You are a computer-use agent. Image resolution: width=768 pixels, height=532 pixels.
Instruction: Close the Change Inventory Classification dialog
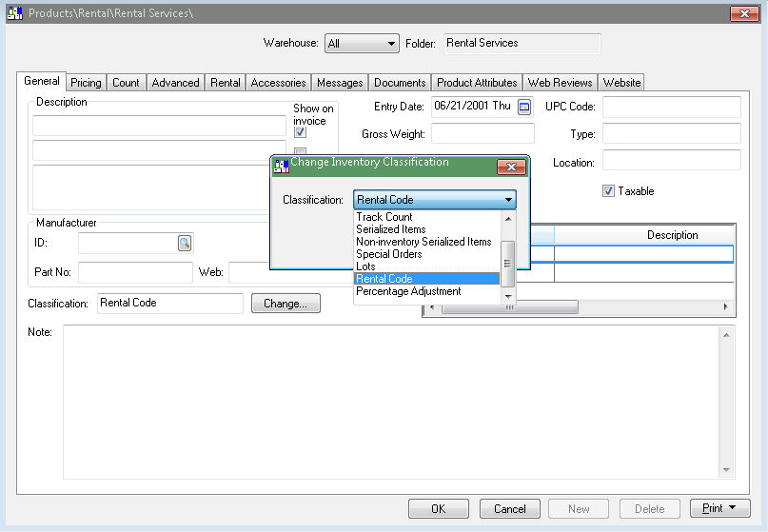tap(512, 167)
